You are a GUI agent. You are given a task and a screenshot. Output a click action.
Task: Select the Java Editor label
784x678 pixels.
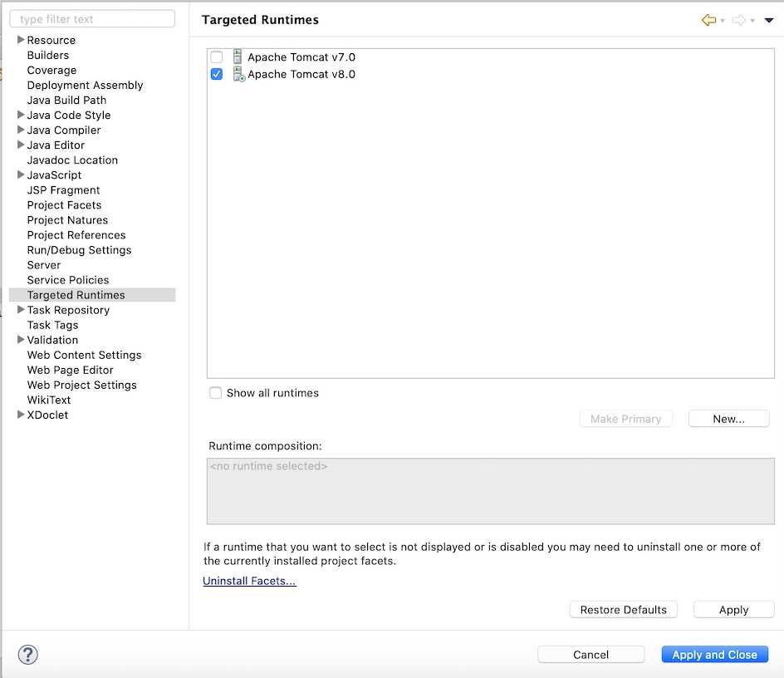(56, 145)
